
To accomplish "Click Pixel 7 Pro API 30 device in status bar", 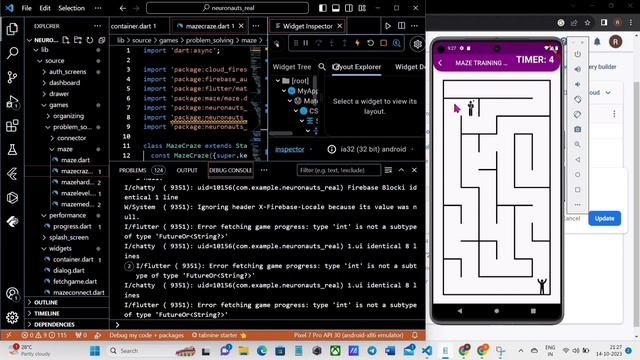I will click(348, 335).
